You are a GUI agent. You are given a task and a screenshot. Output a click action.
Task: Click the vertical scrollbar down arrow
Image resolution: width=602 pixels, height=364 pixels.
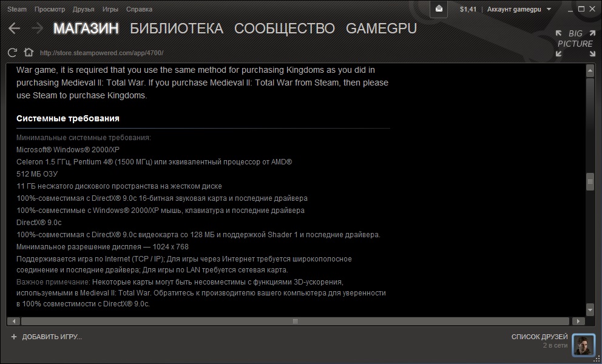pos(590,309)
